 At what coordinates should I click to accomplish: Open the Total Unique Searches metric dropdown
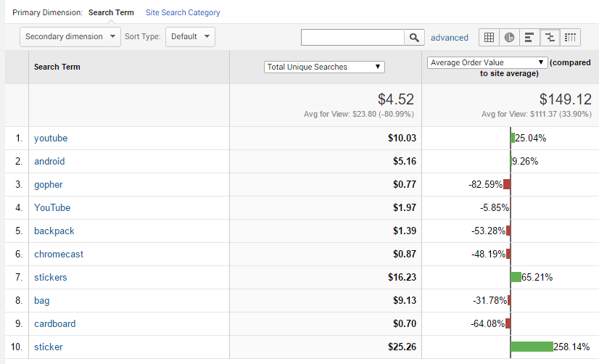(324, 67)
